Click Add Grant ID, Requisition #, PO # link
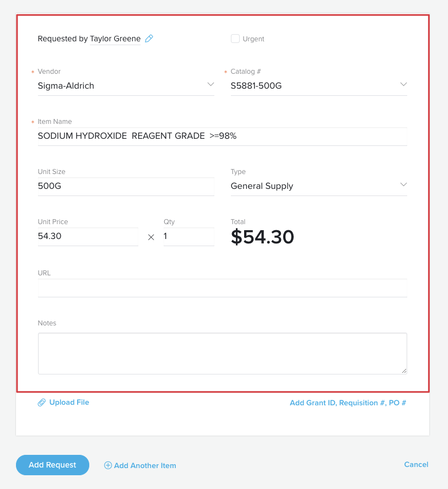 [348, 403]
